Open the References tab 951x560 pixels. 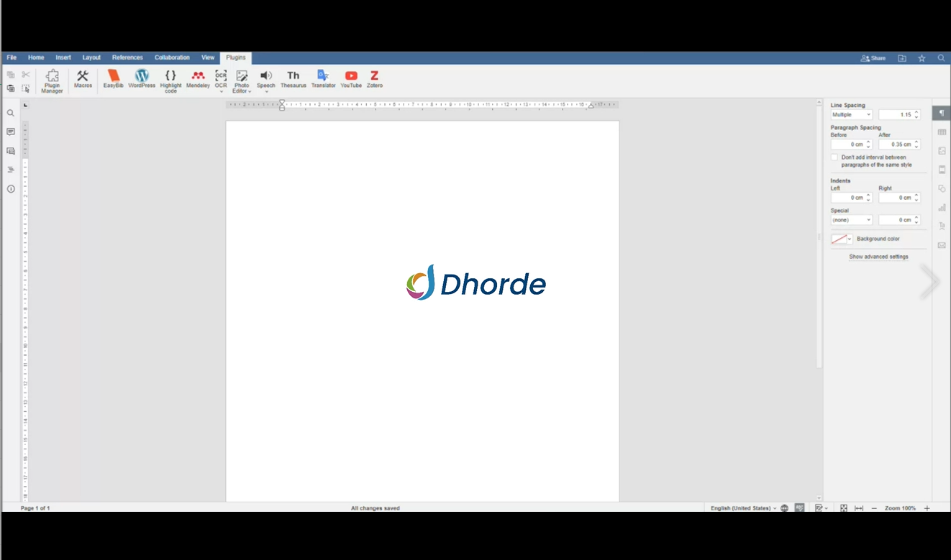point(127,58)
